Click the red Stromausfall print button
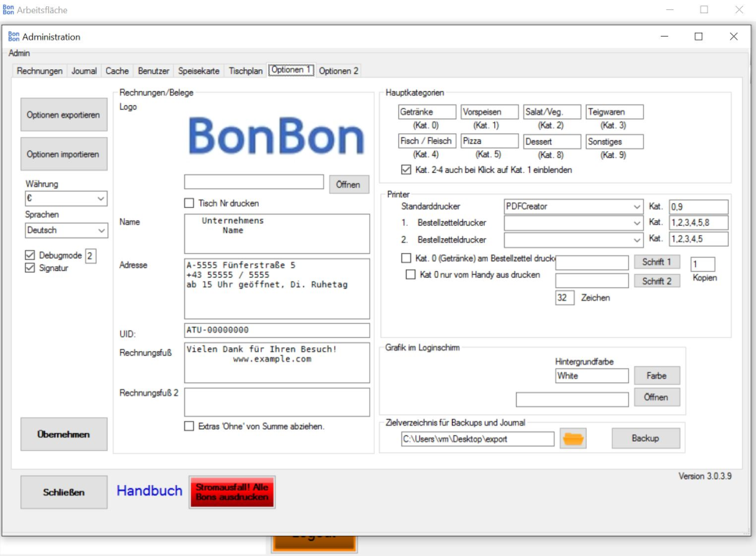Screen dimensions: 756x556 click(x=232, y=492)
